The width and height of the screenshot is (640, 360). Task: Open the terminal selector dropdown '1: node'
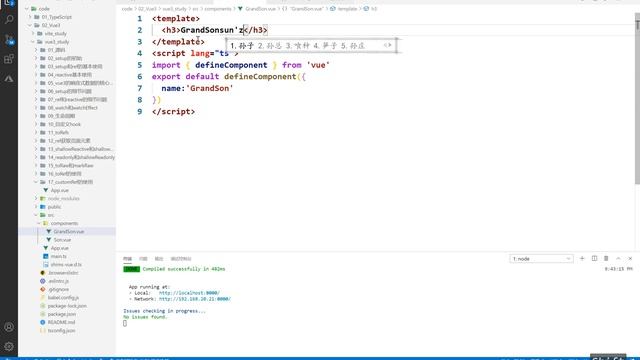coord(541,259)
